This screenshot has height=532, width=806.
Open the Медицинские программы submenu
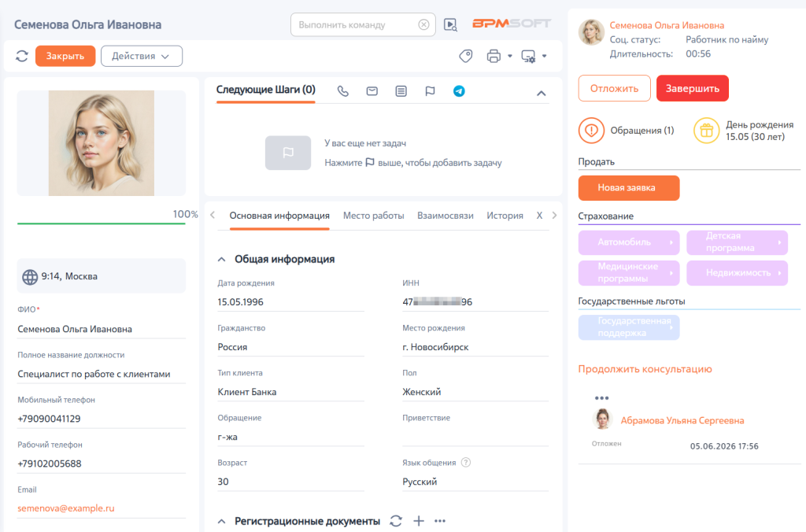click(x=629, y=273)
